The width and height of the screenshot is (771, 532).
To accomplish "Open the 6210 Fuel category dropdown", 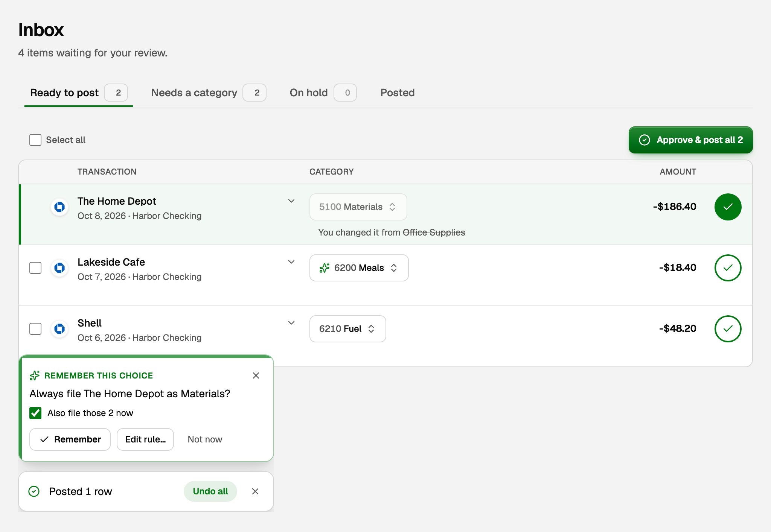I will pyautogui.click(x=347, y=329).
